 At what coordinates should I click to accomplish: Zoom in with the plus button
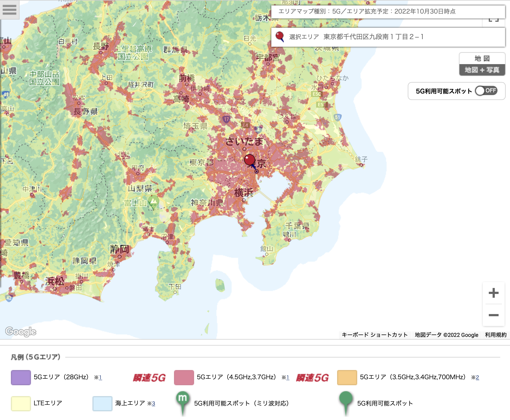pyautogui.click(x=493, y=293)
